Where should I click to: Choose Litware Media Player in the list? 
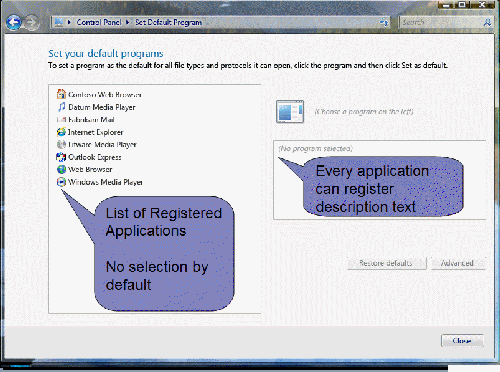97,145
